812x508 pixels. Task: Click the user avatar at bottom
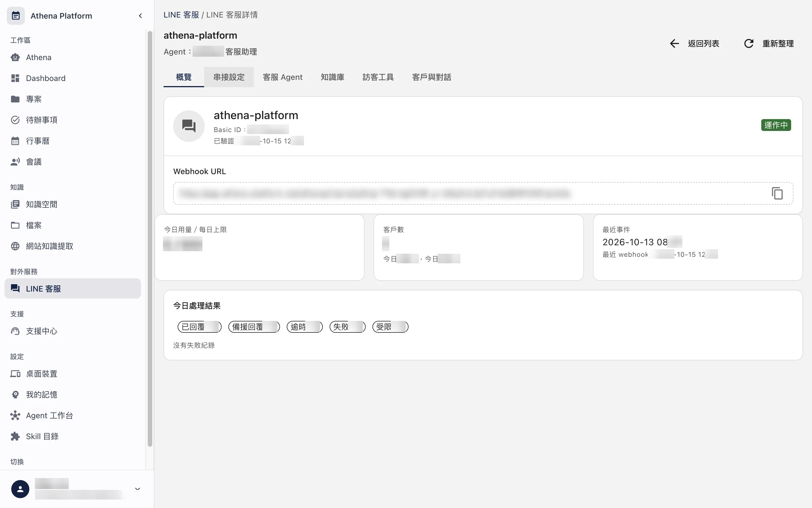(20, 489)
